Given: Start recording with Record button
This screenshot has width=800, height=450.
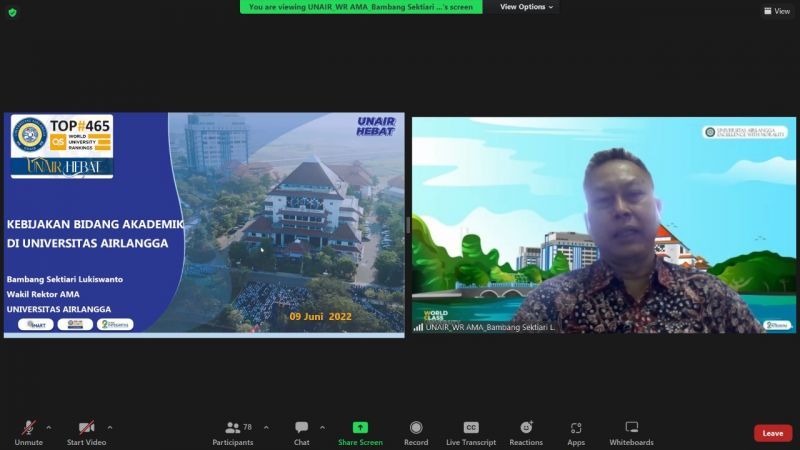Looking at the screenshot, I should tap(416, 433).
